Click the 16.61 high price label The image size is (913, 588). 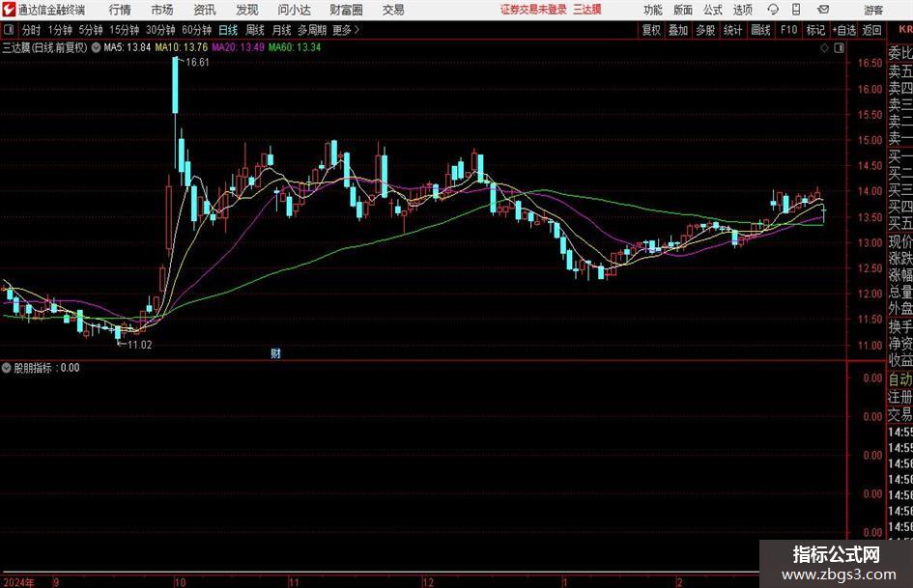tap(197, 63)
